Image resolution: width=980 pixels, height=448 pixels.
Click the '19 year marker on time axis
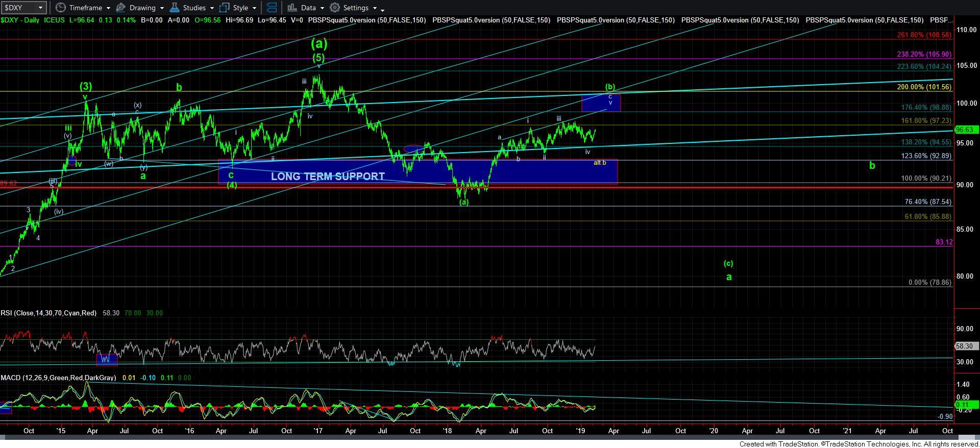tap(581, 431)
